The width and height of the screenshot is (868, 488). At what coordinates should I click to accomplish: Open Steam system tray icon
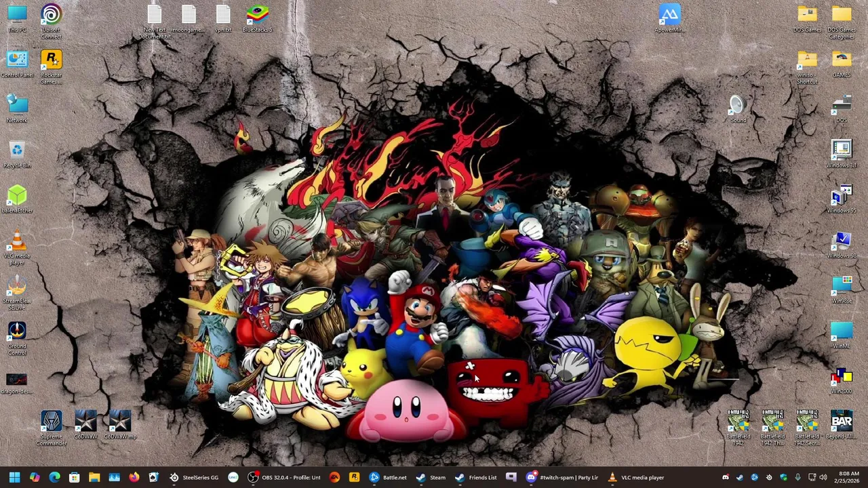[x=740, y=477]
